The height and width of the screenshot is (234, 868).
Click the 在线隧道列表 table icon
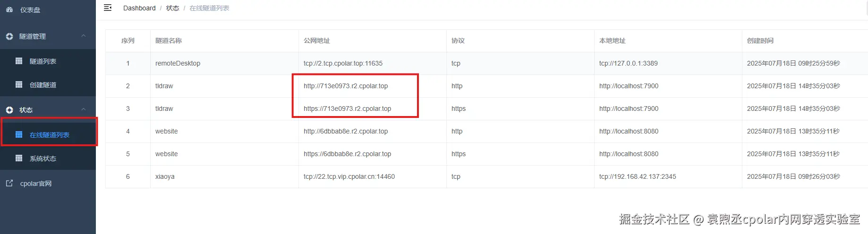(19, 134)
